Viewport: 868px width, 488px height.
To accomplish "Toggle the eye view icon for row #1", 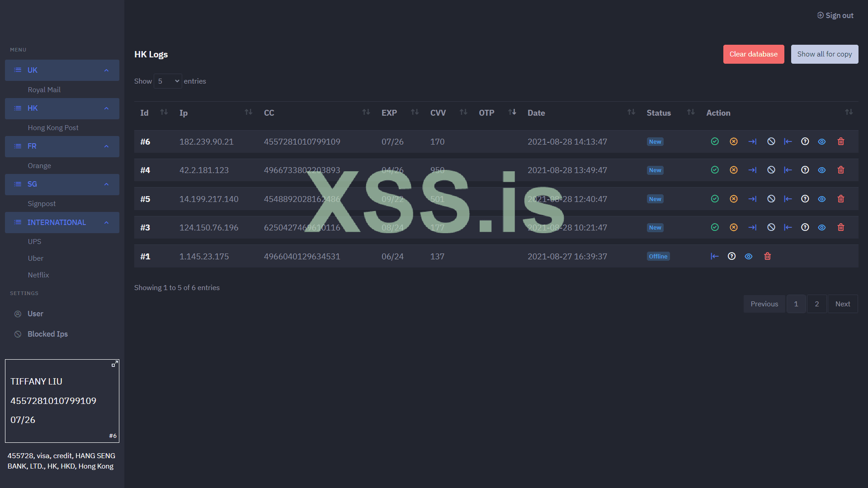I will tap(749, 256).
